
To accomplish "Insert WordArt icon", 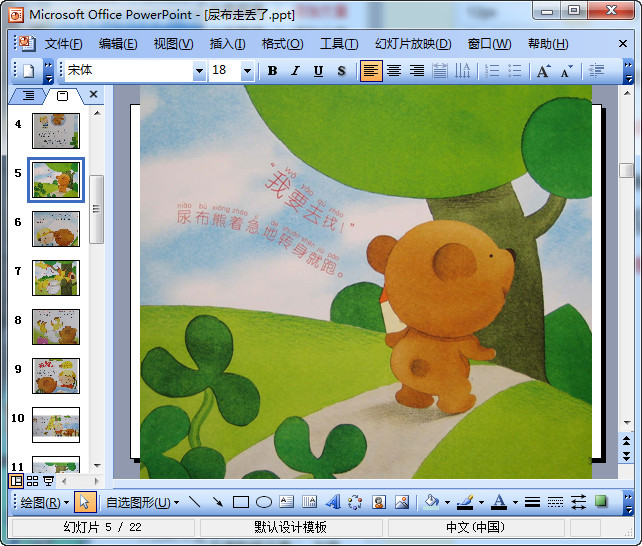I will pyautogui.click(x=333, y=502).
